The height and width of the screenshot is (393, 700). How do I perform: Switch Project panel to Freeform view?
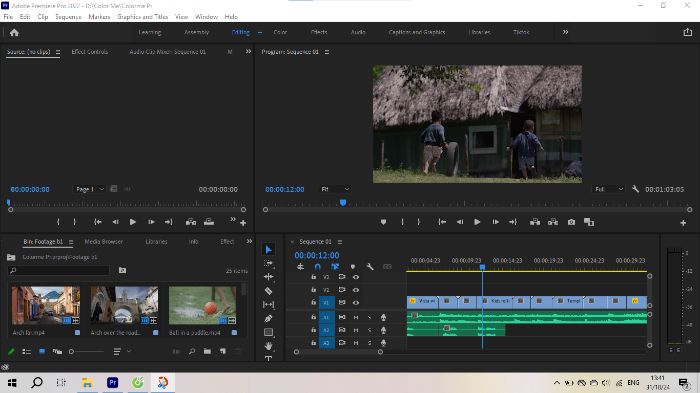tap(57, 352)
